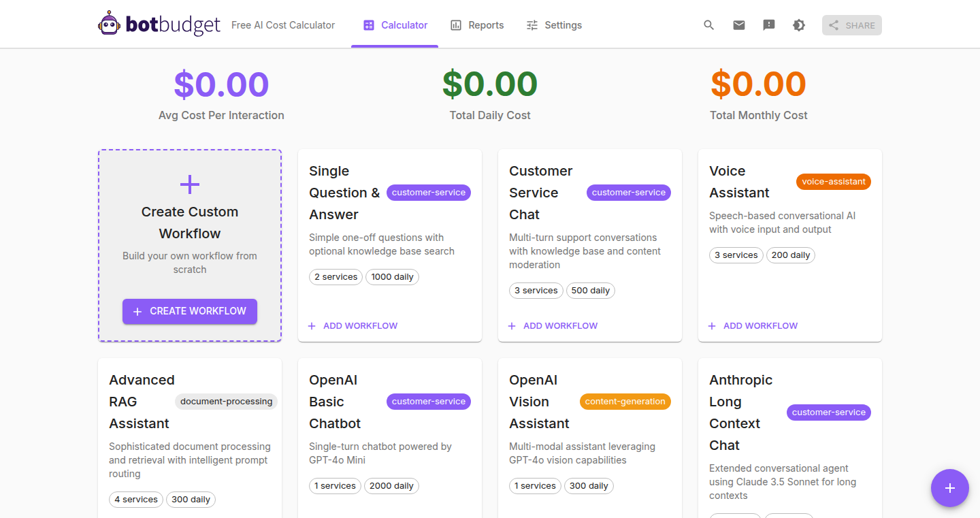980x518 pixels.
Task: Click the OpenAI Basic Chatbot title
Action: click(335, 402)
